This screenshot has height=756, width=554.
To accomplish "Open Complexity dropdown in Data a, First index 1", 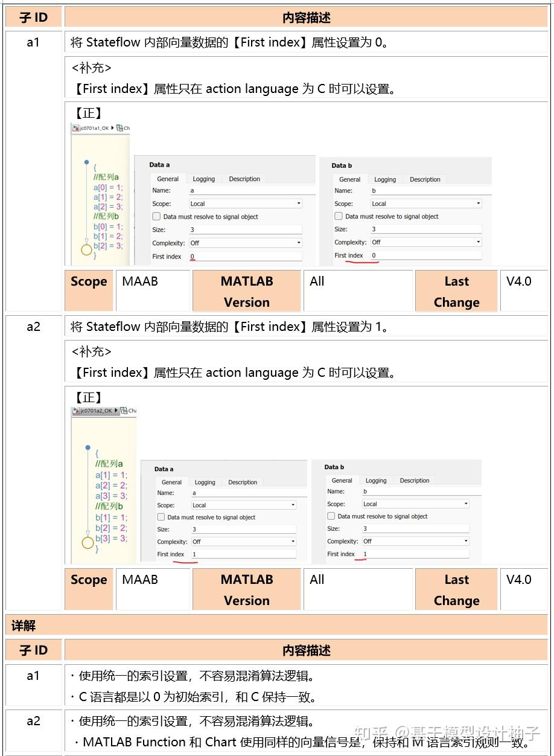I will coord(244,542).
